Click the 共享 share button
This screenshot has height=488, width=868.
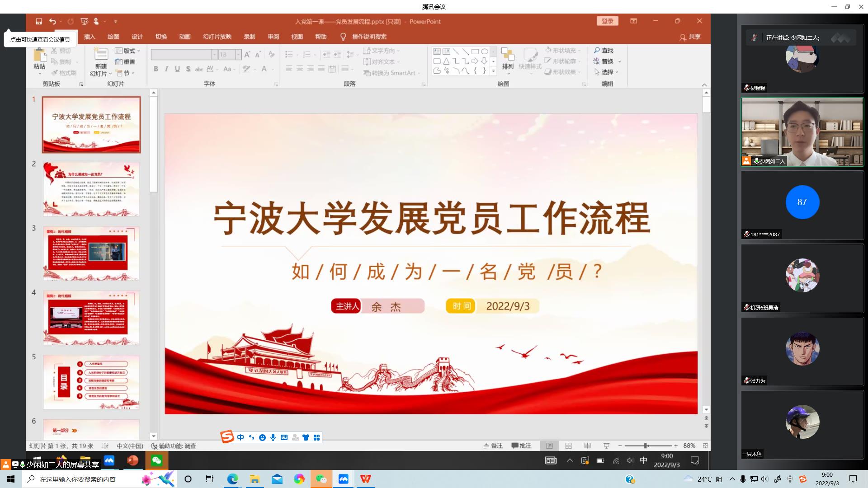click(x=690, y=37)
